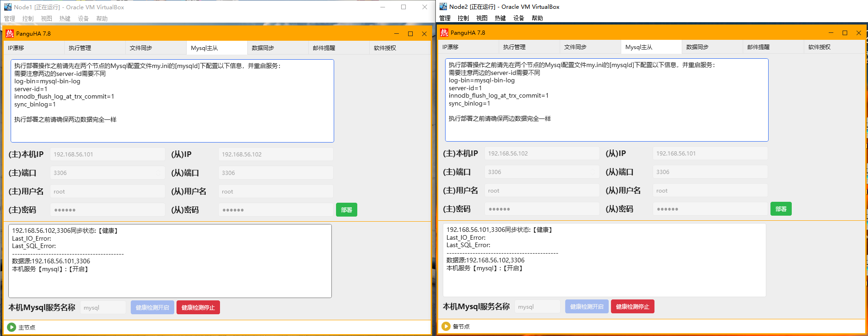
Task: Click (从)密码 field in Node1
Action: [276, 210]
